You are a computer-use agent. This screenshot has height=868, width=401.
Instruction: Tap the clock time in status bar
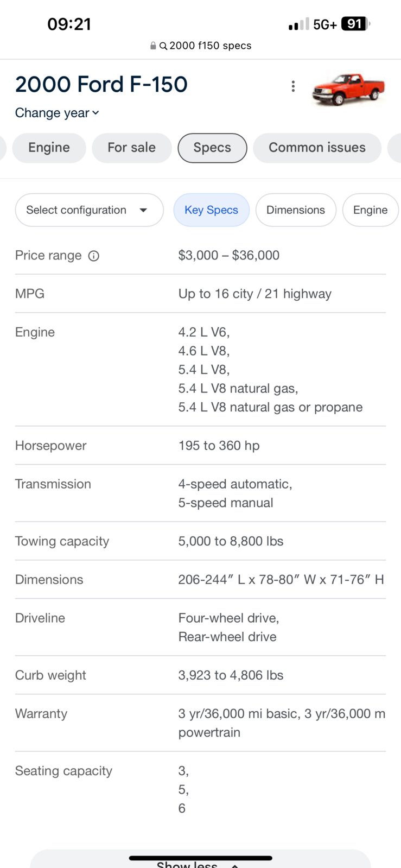(69, 24)
